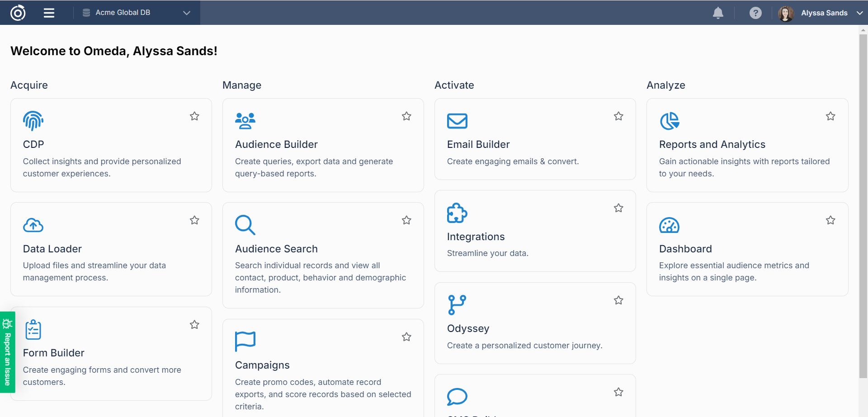This screenshot has height=417, width=868.
Task: Expand the Acme Global DB dropdown
Action: [x=186, y=13]
